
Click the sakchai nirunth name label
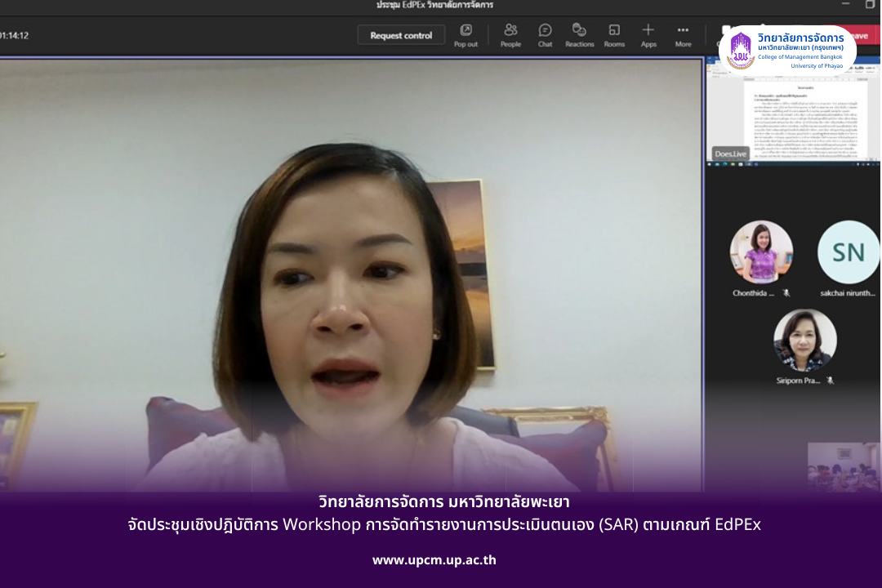[x=848, y=293]
